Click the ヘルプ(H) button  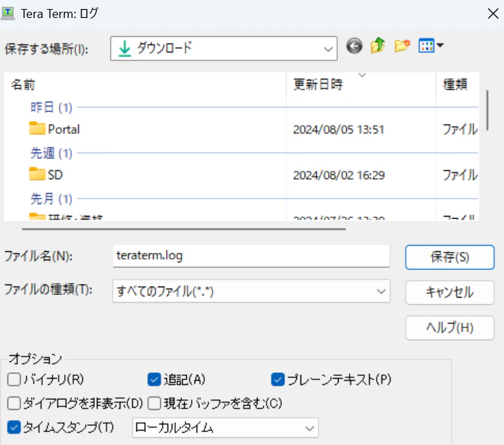pyautogui.click(x=450, y=328)
